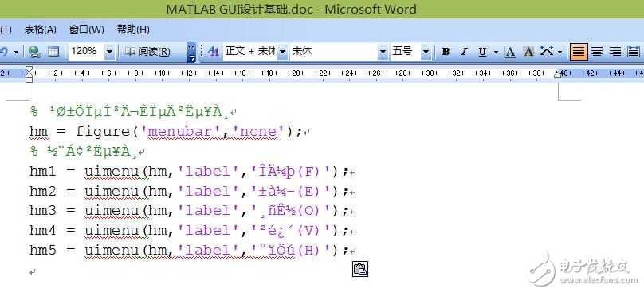The width and height of the screenshot is (644, 293).
Task: Click the second green comment line
Action: (x=84, y=152)
